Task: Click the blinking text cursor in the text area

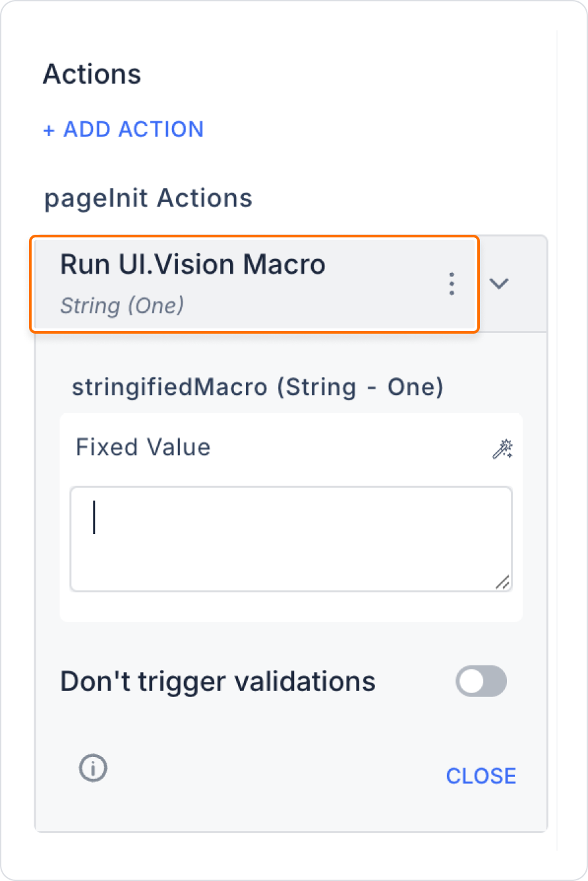Action: coord(94,518)
